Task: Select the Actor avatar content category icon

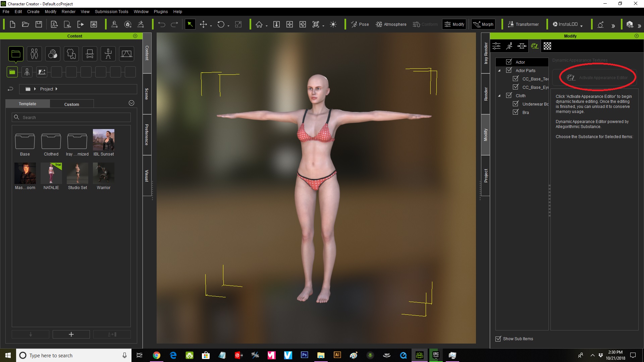Action: [34, 54]
